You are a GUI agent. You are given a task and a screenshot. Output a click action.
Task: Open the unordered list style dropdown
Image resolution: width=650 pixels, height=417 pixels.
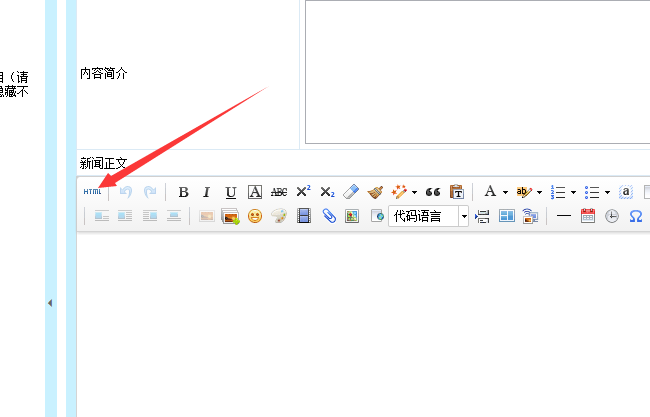pyautogui.click(x=607, y=192)
